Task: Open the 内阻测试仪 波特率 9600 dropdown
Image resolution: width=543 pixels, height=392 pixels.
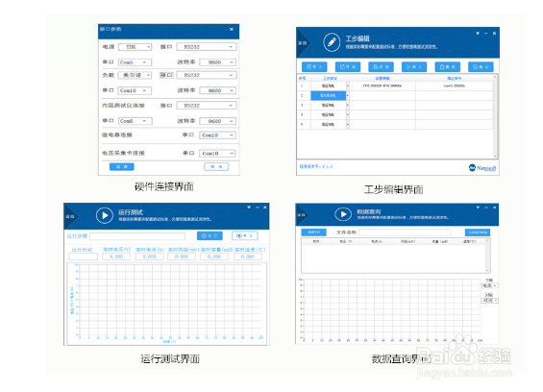Action: coord(218,121)
